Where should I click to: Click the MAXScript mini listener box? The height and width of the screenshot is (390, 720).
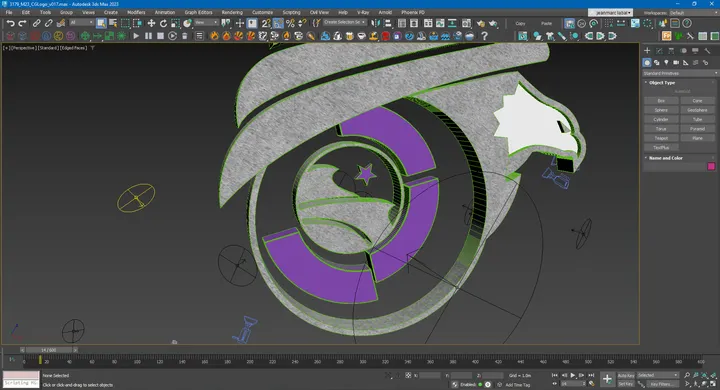pos(21,379)
